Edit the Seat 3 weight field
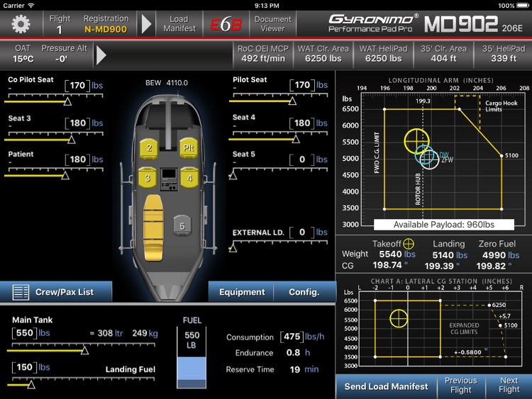The width and height of the screenshot is (532, 399). coord(77,123)
